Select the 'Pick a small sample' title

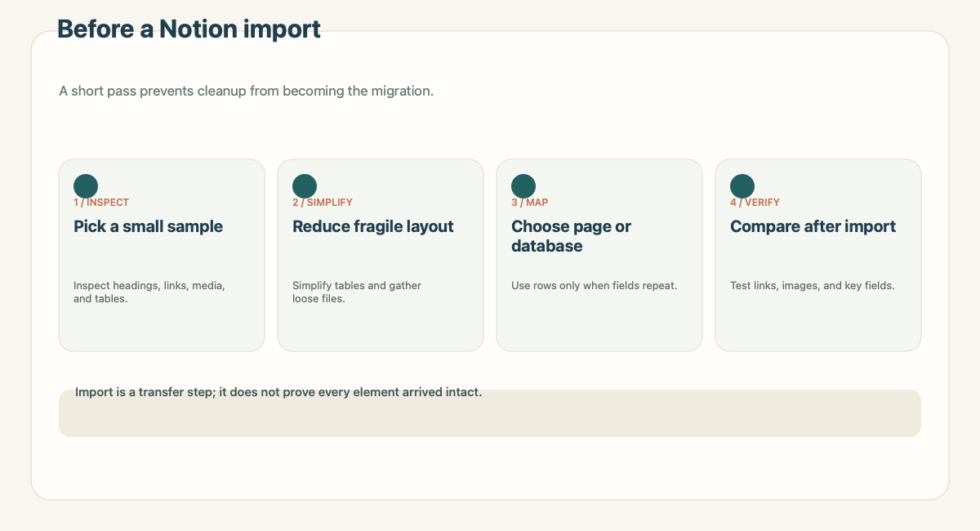coord(148,226)
